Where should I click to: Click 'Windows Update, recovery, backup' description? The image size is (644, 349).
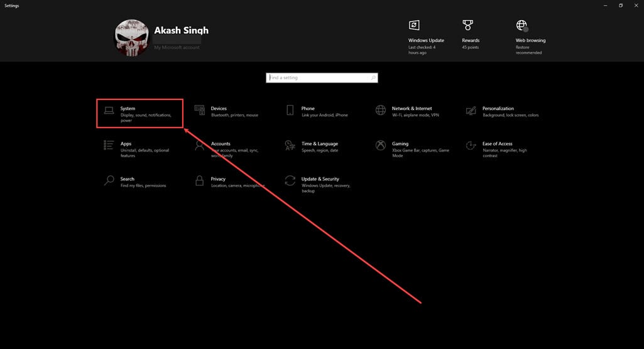tap(325, 188)
